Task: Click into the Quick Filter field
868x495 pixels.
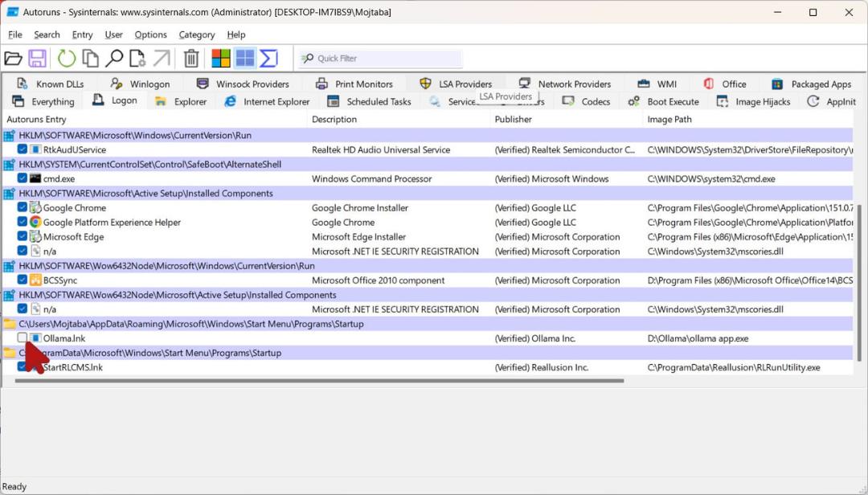Action: coord(381,58)
